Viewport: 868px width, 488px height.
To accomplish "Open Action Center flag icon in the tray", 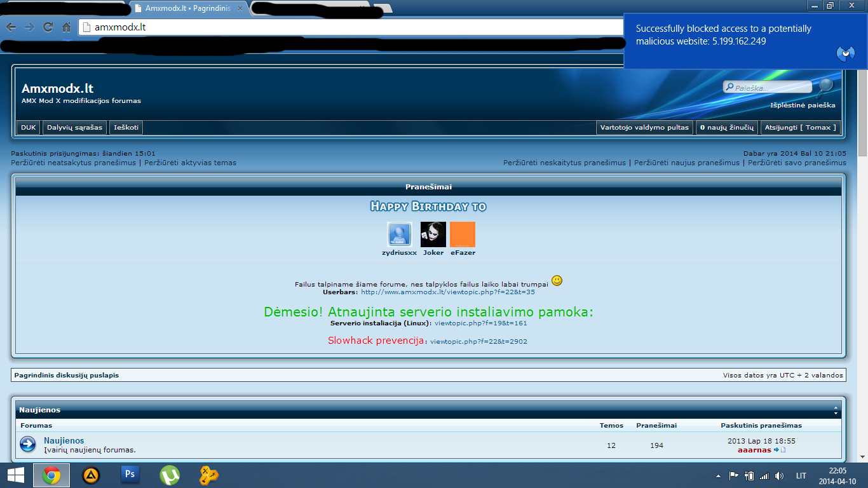I will pos(733,476).
